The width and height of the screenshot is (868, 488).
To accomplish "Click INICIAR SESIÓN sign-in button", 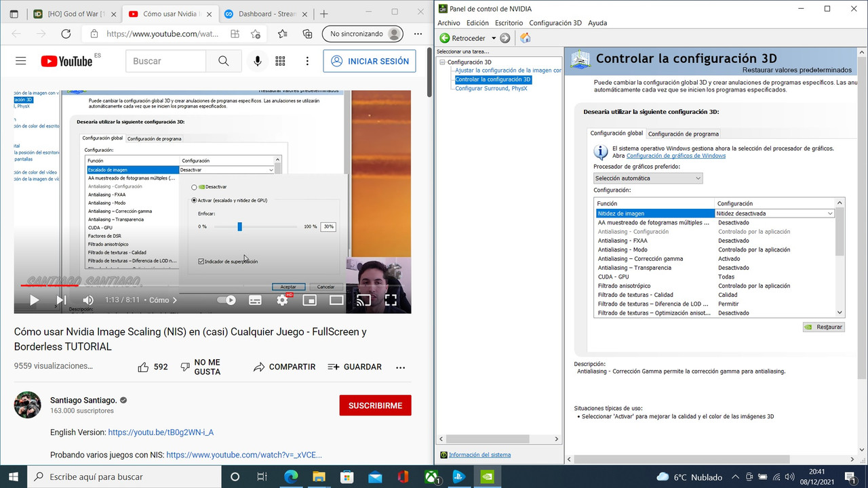I will [370, 61].
